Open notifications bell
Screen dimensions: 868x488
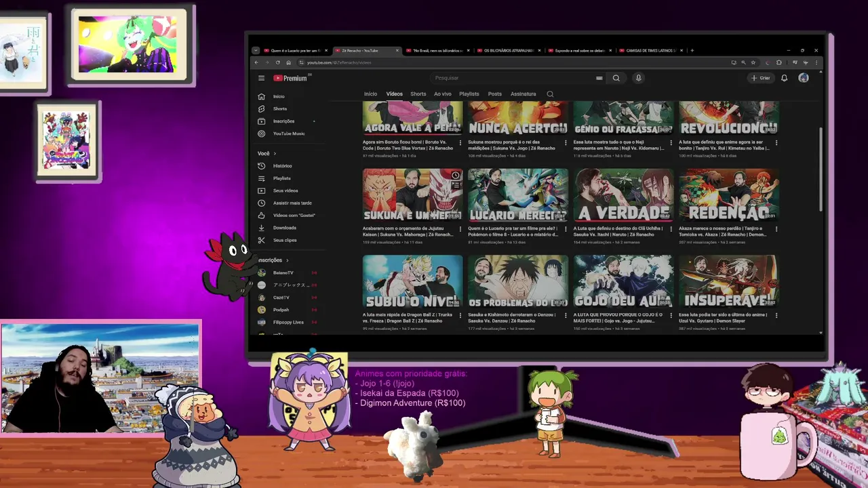(784, 78)
